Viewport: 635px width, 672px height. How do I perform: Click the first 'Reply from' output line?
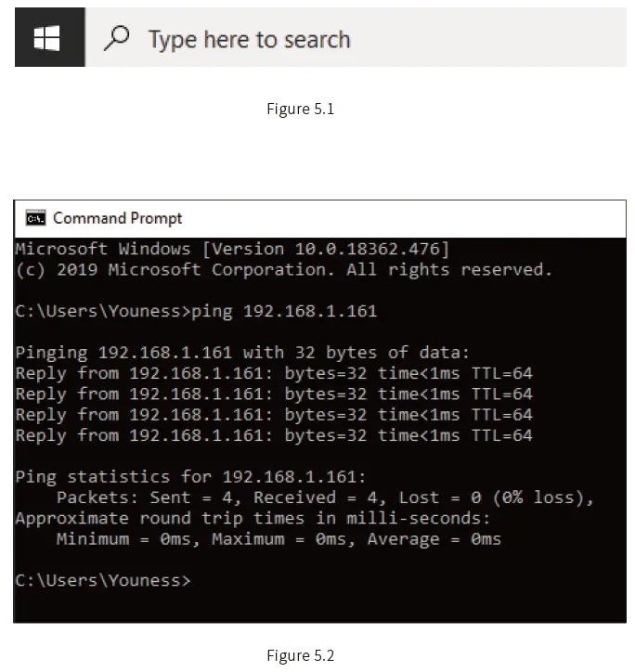pyautogui.click(x=273, y=373)
